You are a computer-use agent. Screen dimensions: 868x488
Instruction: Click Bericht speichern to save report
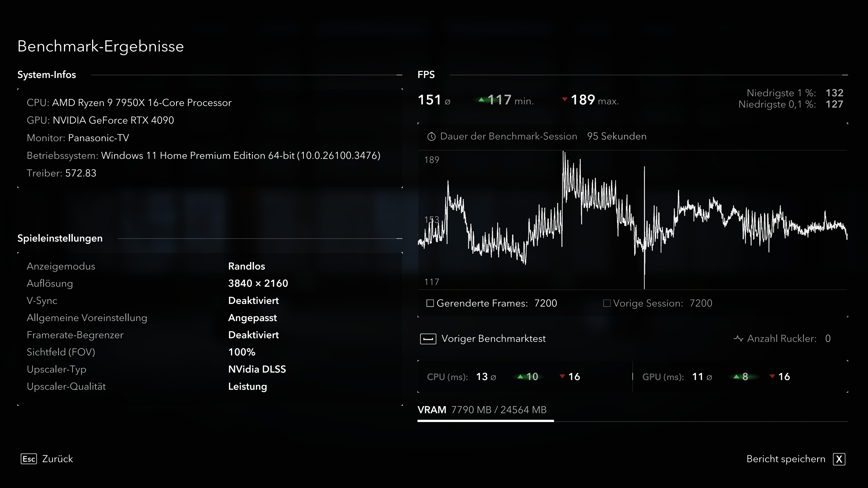coord(785,459)
